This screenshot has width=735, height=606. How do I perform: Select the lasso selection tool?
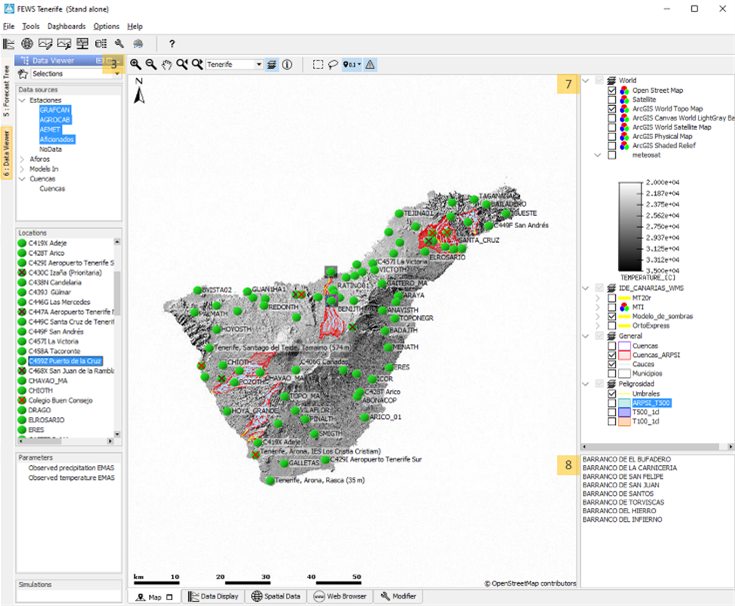tap(332, 64)
